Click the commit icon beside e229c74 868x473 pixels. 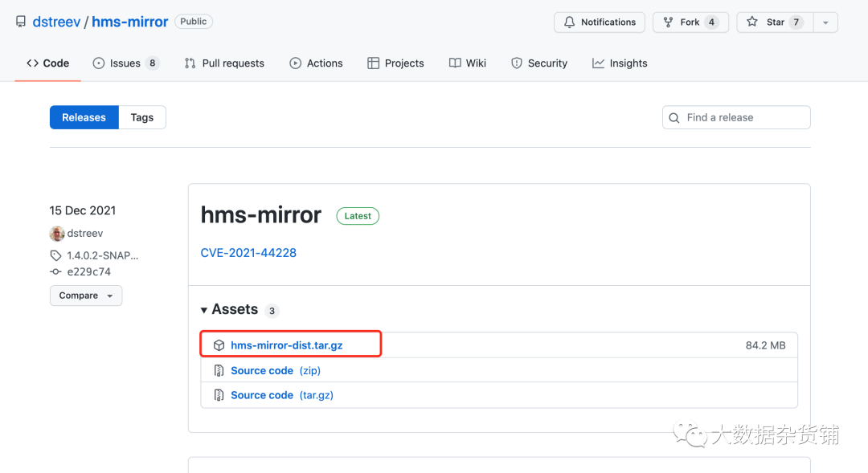click(56, 271)
